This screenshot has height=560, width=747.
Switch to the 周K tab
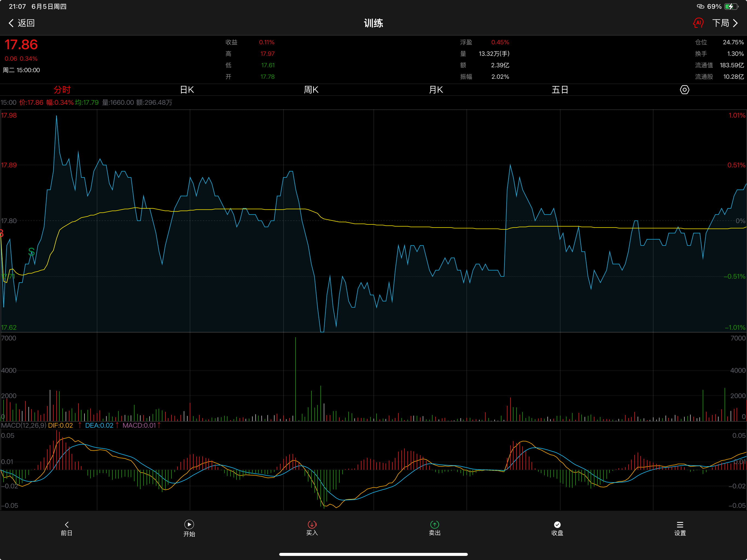tap(311, 90)
